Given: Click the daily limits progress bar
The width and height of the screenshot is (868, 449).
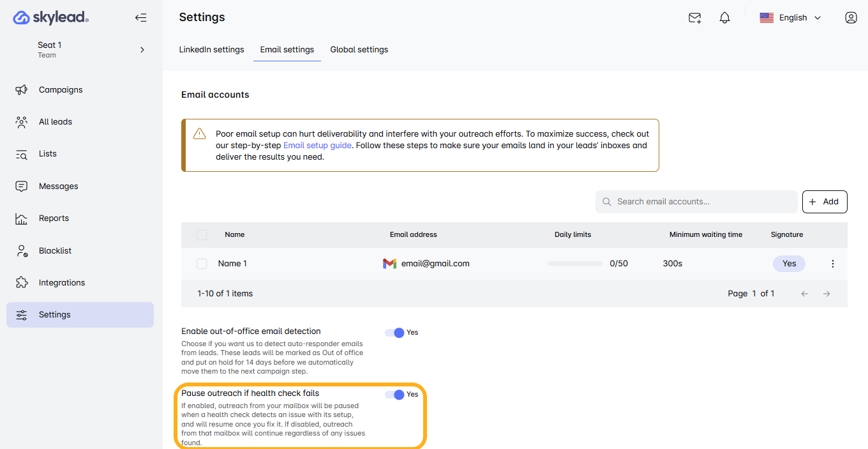Looking at the screenshot, I should [575, 264].
